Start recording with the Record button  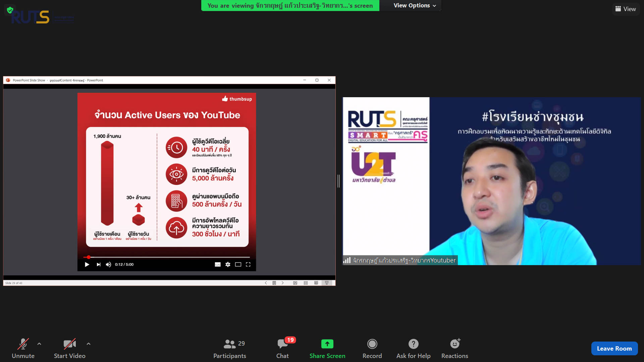(x=372, y=349)
